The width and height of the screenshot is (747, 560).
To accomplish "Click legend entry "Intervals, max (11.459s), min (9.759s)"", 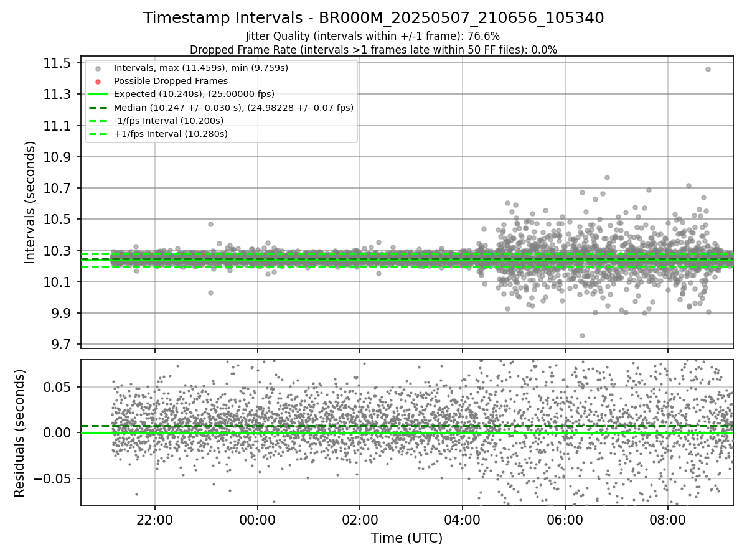I will [x=200, y=68].
